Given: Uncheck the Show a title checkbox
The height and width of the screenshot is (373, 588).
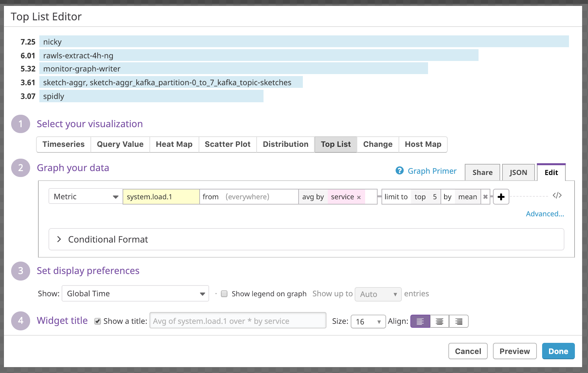Looking at the screenshot, I should pos(98,321).
